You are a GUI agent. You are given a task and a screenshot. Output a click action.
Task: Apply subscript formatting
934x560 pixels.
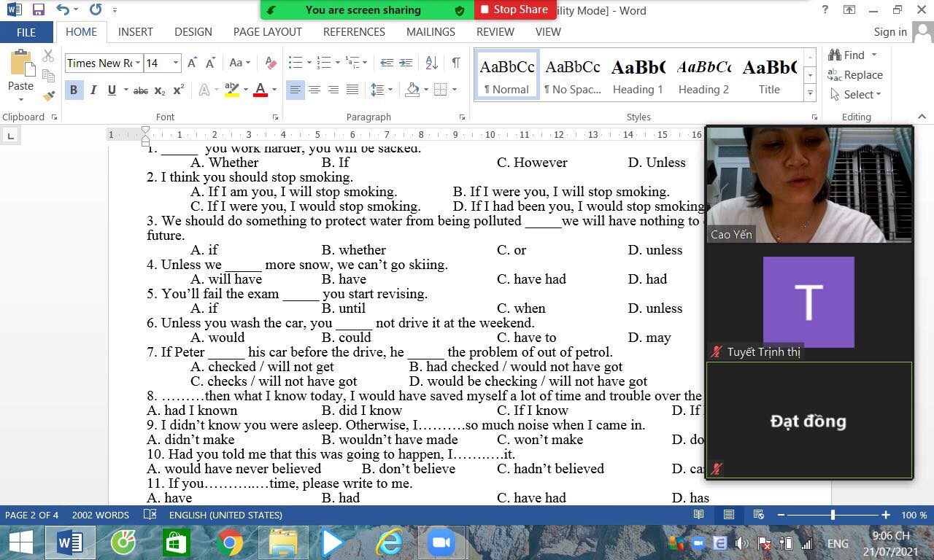tap(160, 90)
